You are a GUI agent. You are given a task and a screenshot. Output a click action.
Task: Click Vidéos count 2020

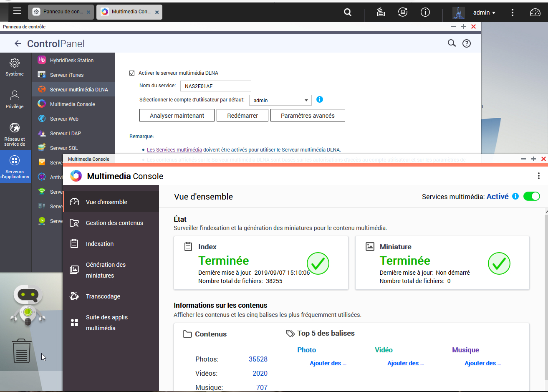pyautogui.click(x=260, y=373)
